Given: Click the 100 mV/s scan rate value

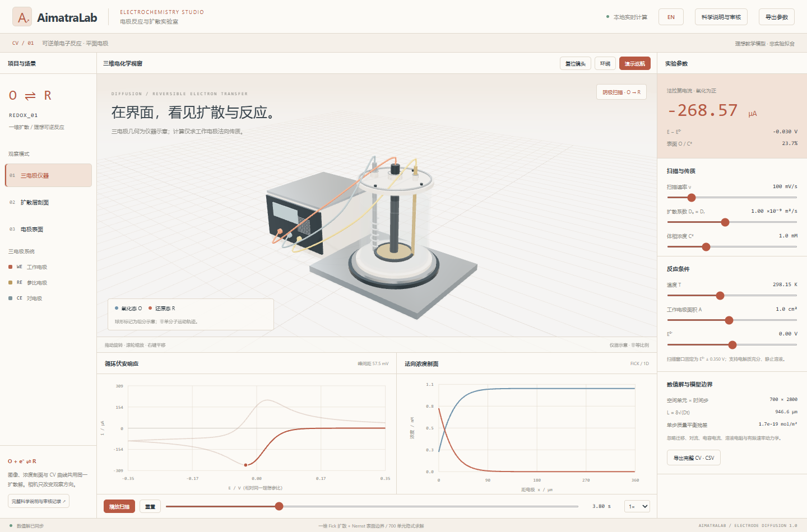Looking at the screenshot, I should pos(785,186).
